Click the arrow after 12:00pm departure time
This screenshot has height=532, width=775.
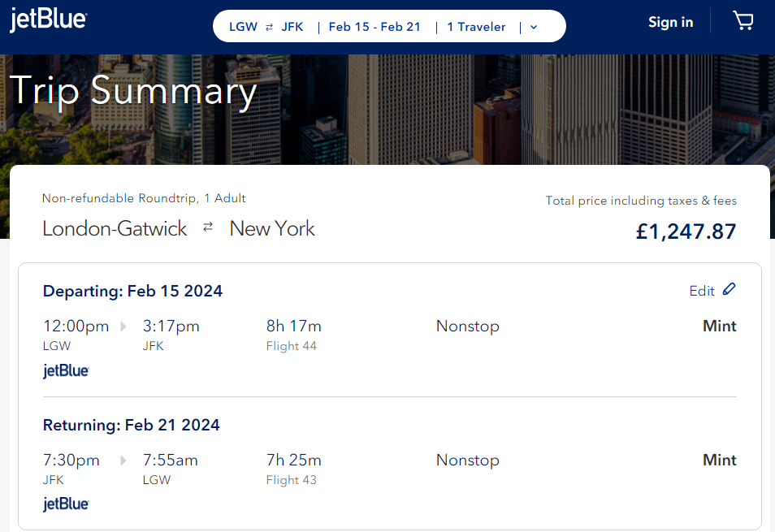click(123, 327)
